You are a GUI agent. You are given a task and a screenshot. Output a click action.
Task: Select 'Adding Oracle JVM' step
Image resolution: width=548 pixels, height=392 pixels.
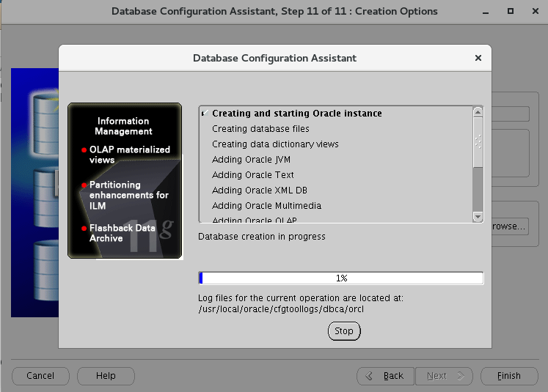click(251, 160)
